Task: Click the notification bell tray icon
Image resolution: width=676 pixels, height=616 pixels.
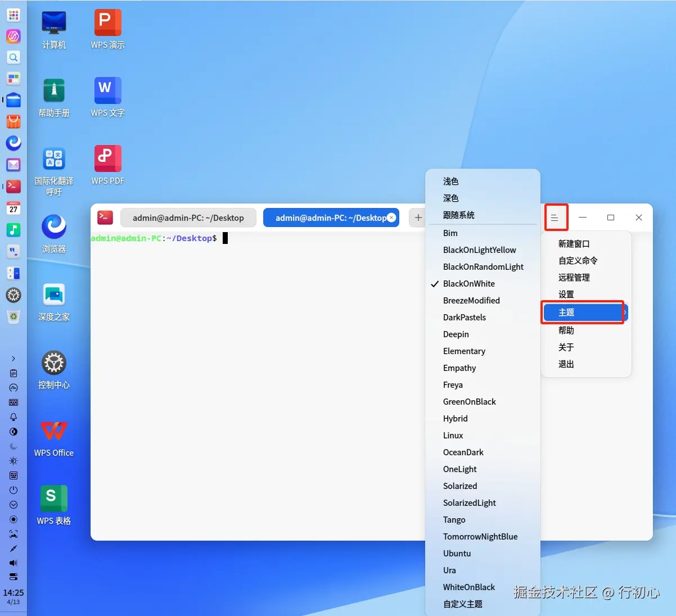Action: 13,417
